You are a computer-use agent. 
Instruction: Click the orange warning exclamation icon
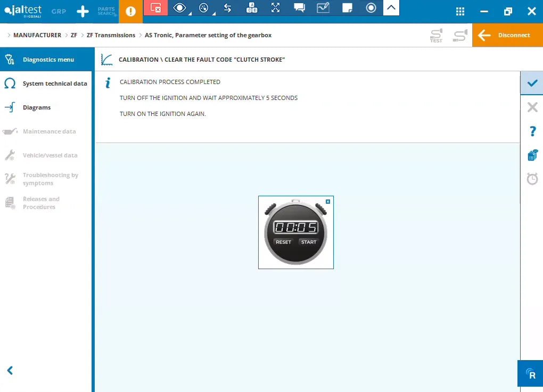click(x=130, y=11)
